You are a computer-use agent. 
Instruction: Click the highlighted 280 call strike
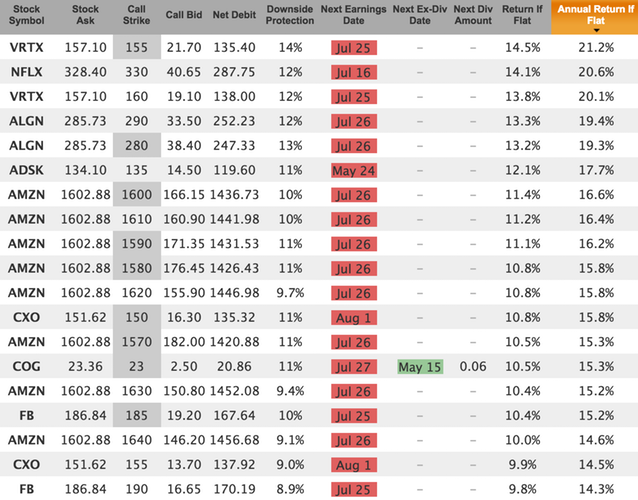click(137, 145)
